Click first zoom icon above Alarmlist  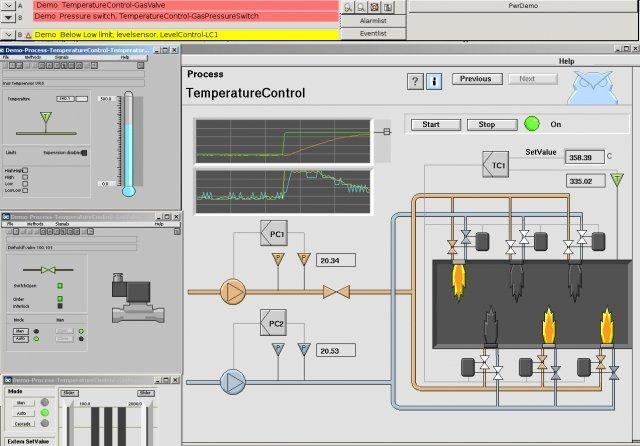(348, 7)
